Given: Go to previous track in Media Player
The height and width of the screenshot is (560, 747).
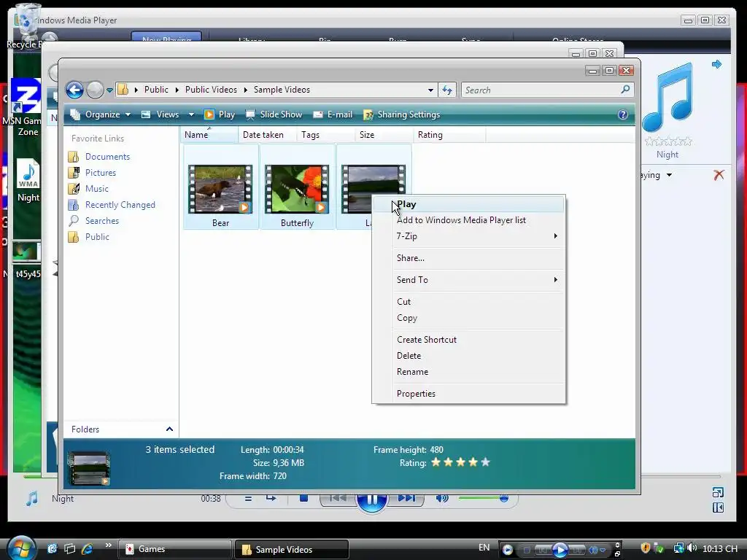Looking at the screenshot, I should (x=338, y=499).
